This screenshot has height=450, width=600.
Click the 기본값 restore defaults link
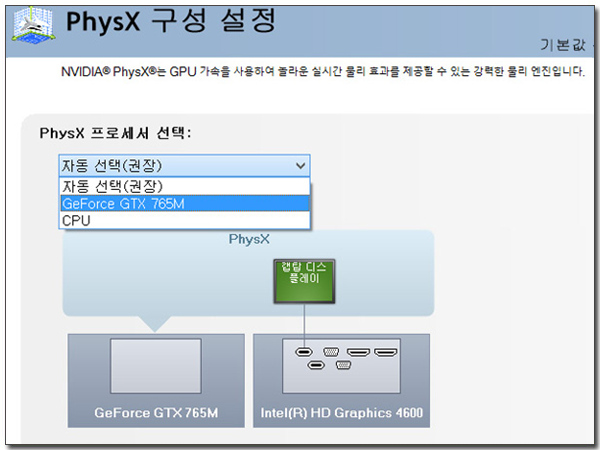(562, 45)
